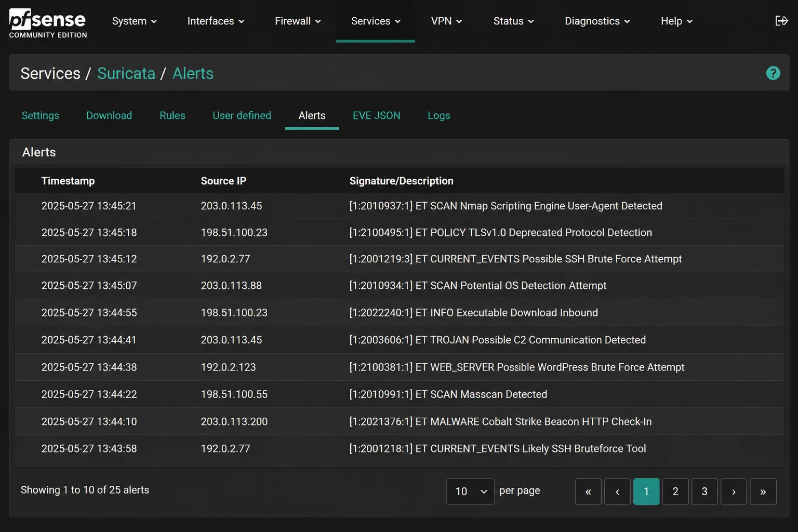
Task: Click source IP 192.0.2.123
Action: tap(228, 367)
